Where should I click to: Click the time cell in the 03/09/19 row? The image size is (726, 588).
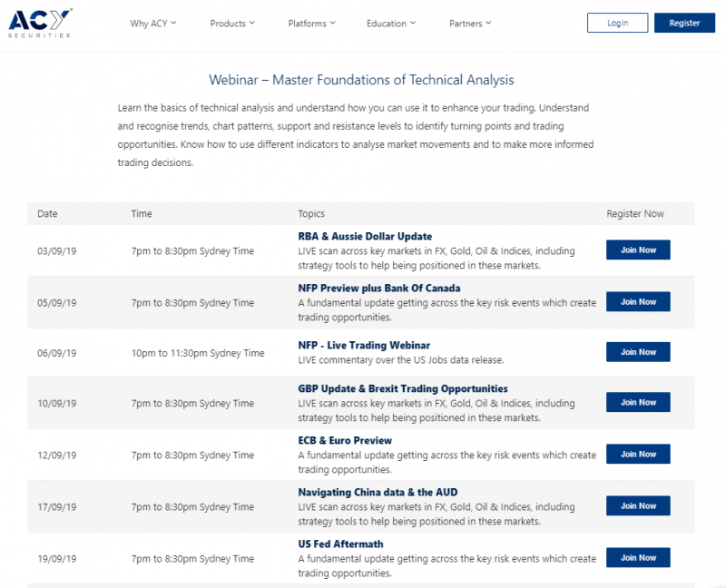[x=192, y=251]
